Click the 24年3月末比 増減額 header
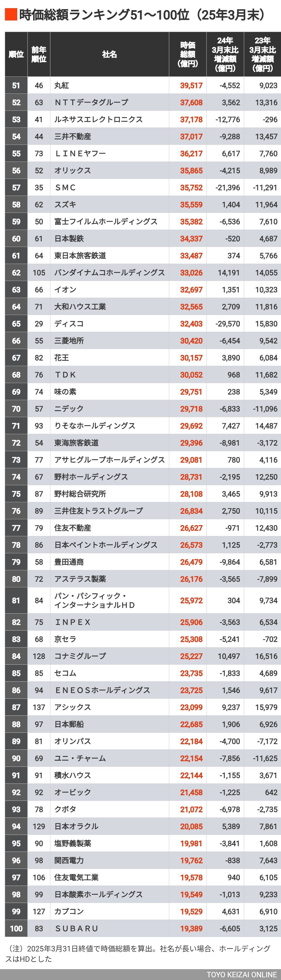This screenshot has height=980, width=281. (225, 55)
